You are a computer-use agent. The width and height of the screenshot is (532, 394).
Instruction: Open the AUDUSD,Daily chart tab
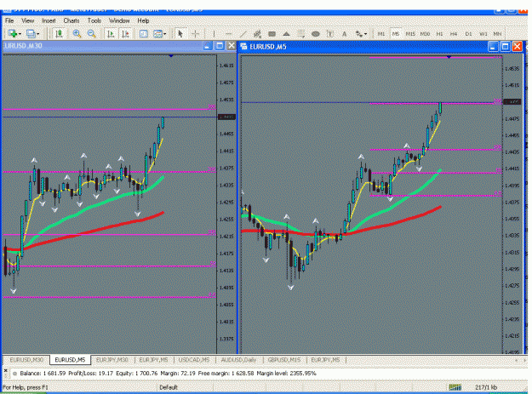click(238, 360)
